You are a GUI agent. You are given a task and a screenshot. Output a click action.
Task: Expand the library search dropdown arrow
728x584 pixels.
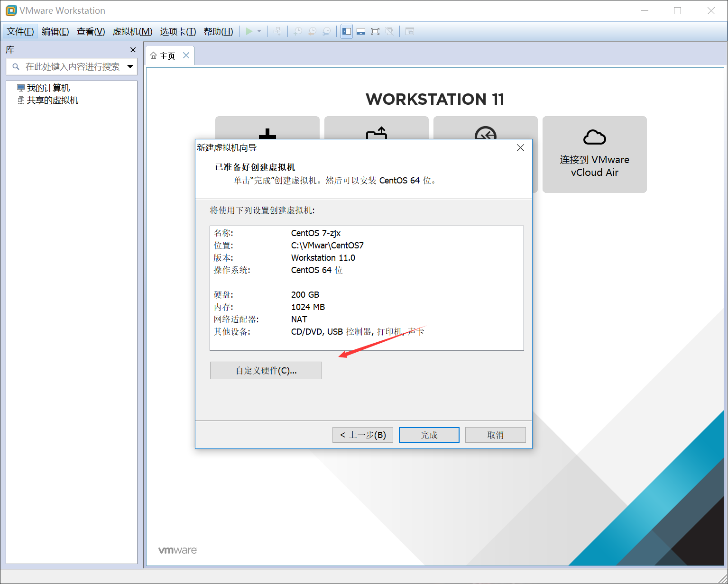point(130,67)
